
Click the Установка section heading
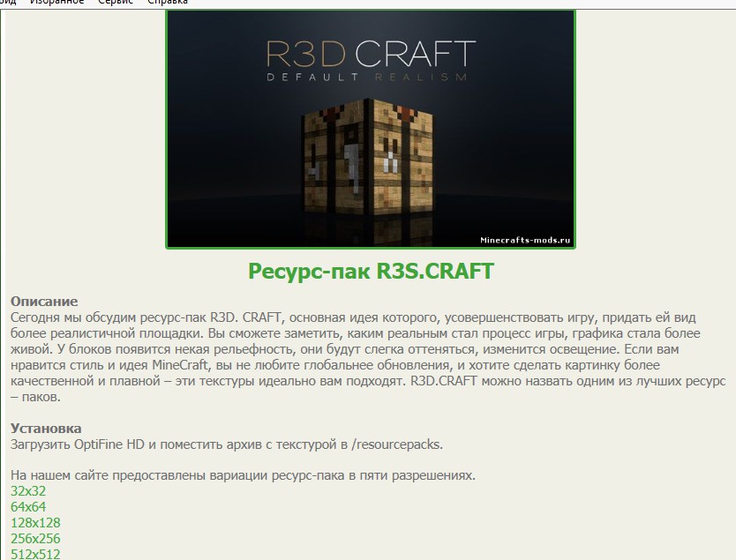point(46,429)
